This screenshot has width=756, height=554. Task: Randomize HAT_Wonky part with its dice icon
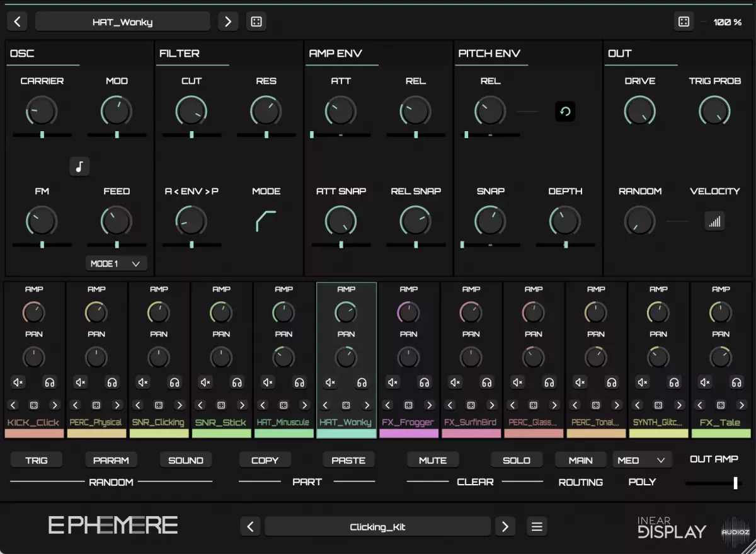[346, 405]
